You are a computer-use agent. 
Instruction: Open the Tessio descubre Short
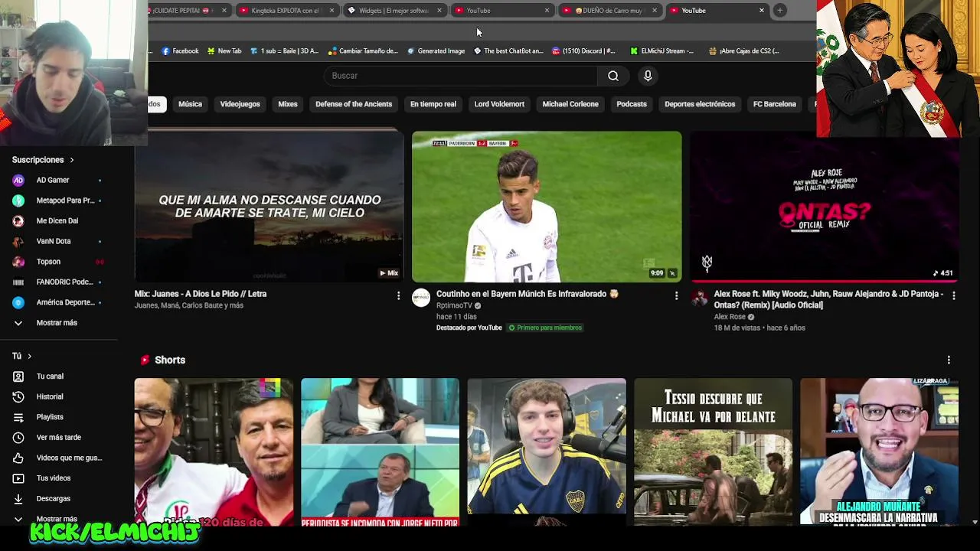[x=713, y=452]
